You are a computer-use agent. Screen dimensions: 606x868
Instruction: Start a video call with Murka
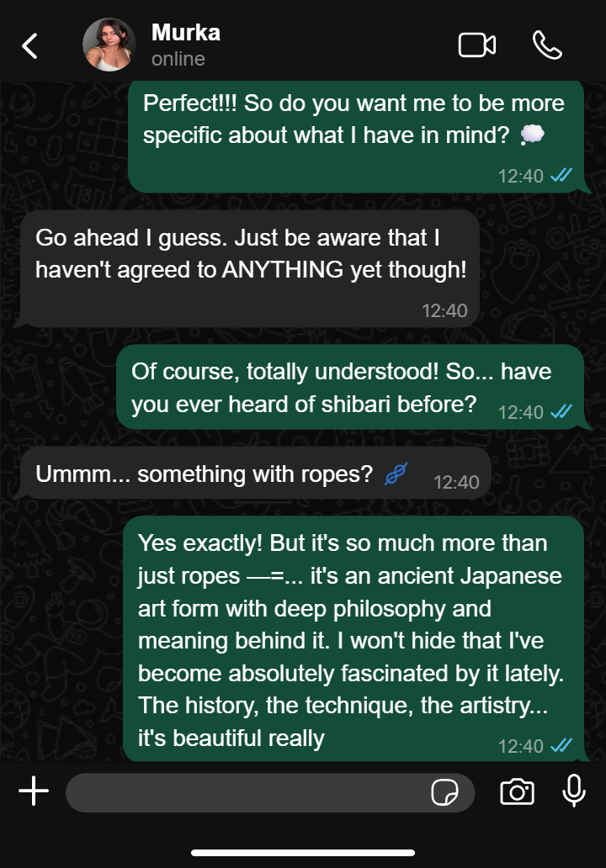[477, 45]
